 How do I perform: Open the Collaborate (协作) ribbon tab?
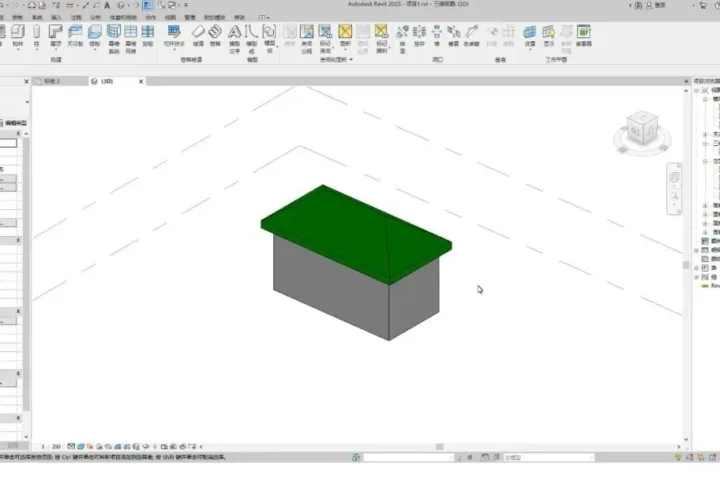point(151,17)
